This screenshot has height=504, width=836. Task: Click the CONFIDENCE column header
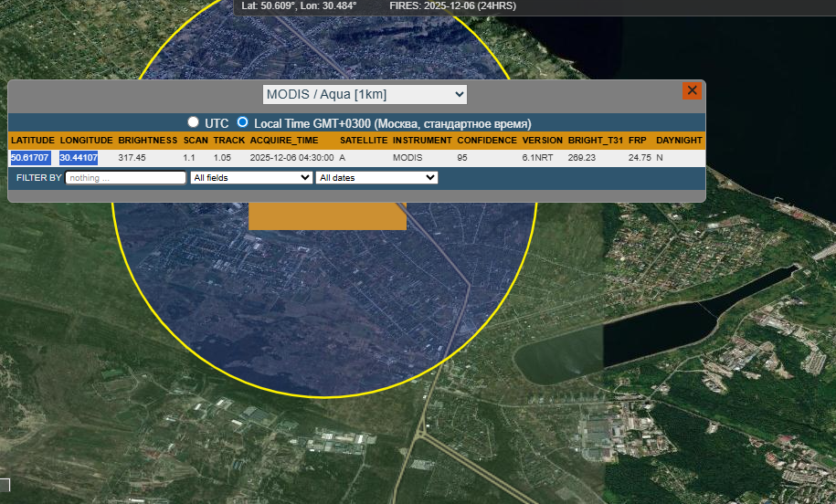click(x=487, y=141)
